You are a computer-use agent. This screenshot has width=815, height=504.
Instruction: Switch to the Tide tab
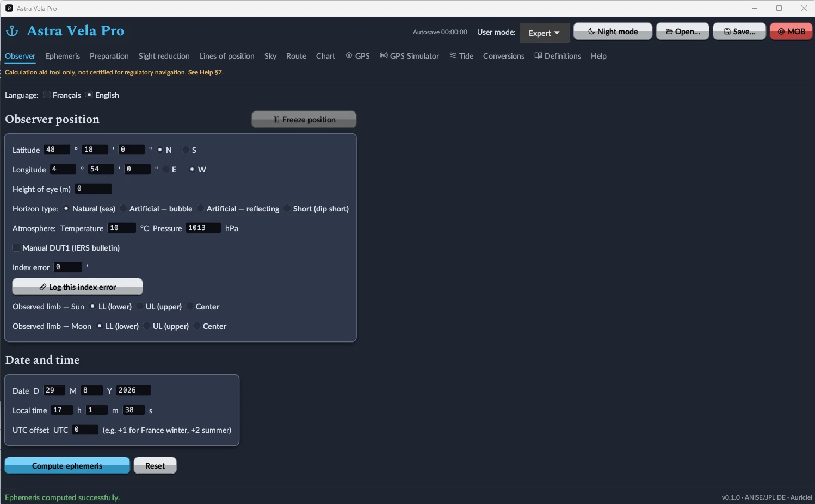coord(461,56)
